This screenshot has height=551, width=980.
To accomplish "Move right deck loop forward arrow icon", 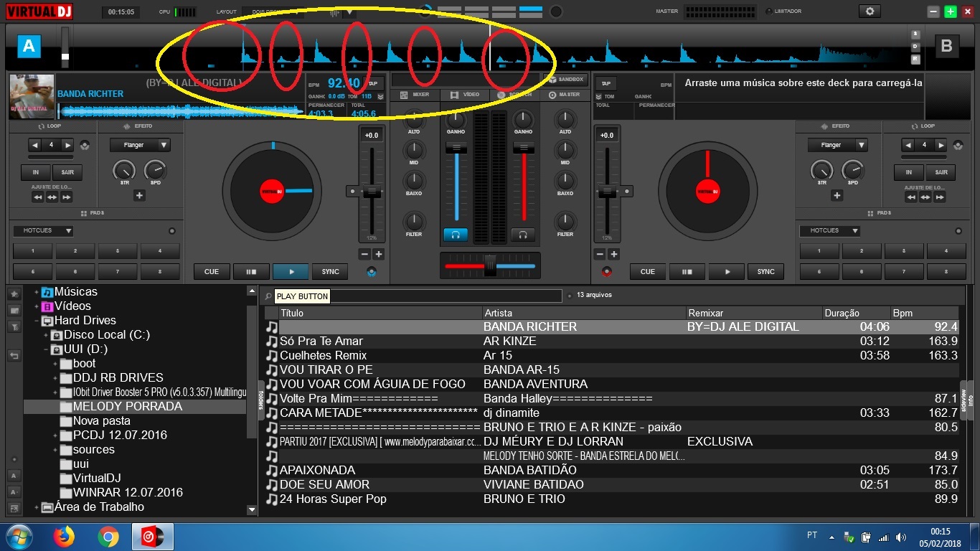I will pos(940,197).
